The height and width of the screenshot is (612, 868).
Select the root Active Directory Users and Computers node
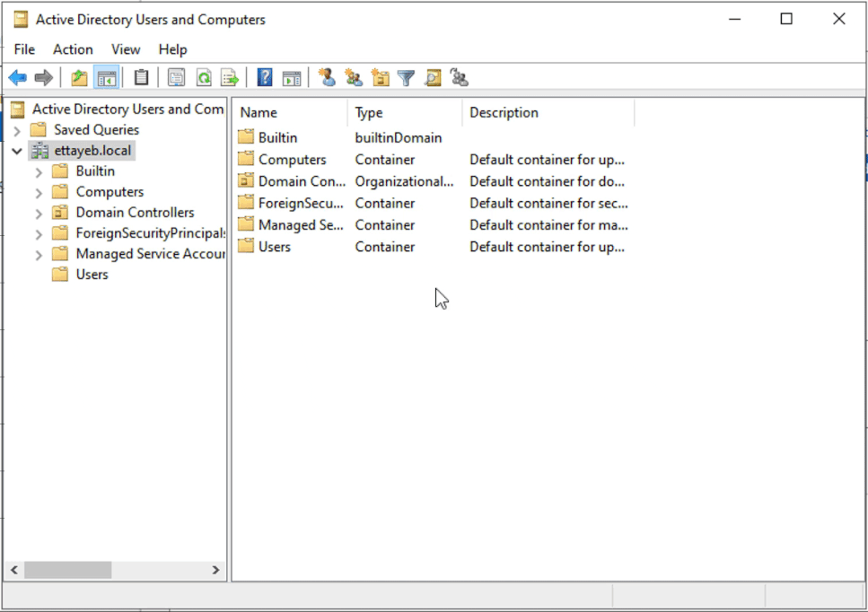tap(127, 109)
